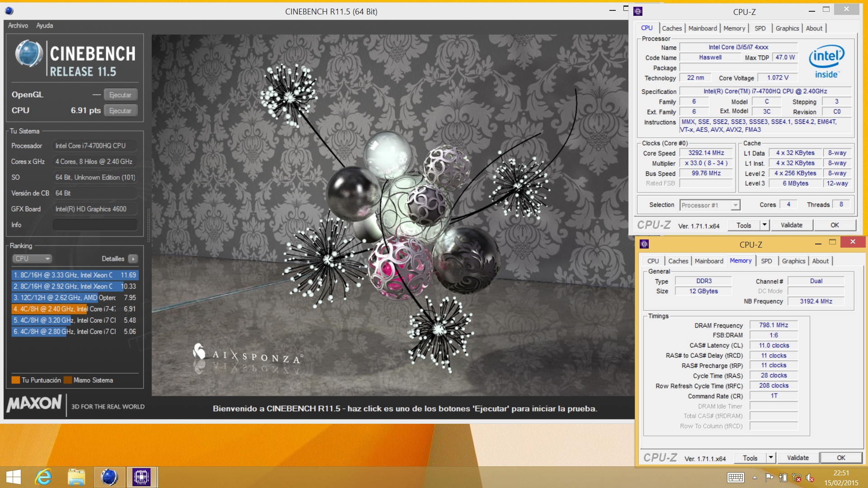Screen dimensions: 868x488
Task: Switch to Cinebench taskbar icon
Action: (109, 477)
